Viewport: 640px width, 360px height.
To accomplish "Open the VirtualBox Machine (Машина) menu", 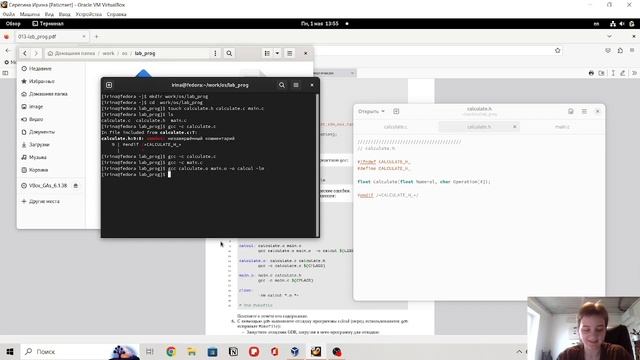I will click(x=30, y=14).
